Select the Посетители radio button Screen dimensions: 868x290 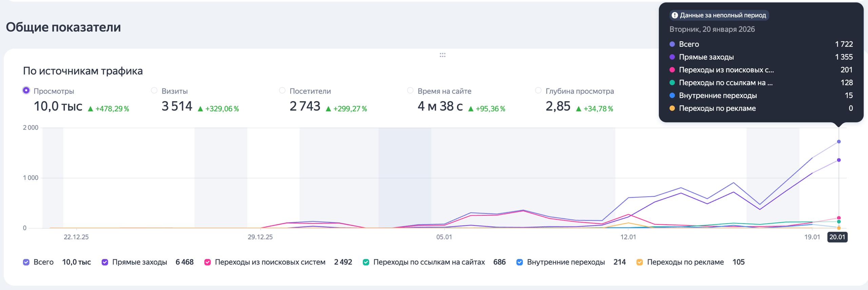pos(282,90)
